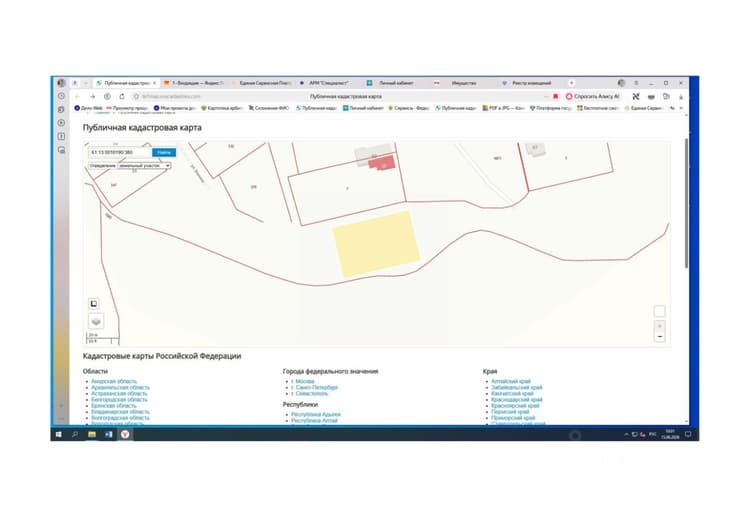Toggle the map fullscreen square icon

click(94, 303)
